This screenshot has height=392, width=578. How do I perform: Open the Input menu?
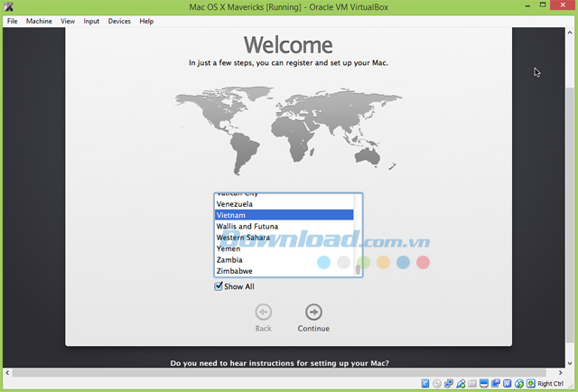pos(91,21)
